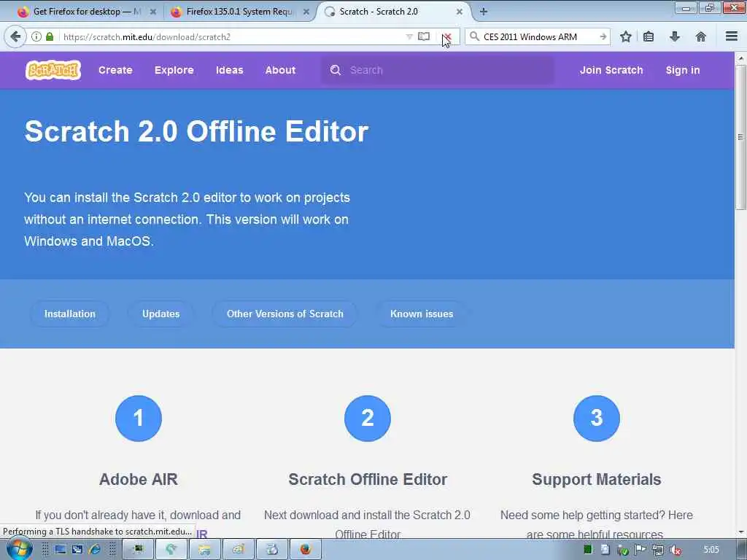The width and height of the screenshot is (747, 560).
Task: Switch to Firefox 135.0.1 System Requirements tab
Action: pyautogui.click(x=239, y=12)
